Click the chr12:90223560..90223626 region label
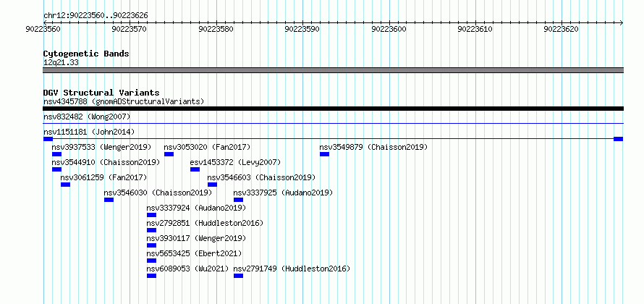Viewport: 644px width, 304px height. point(96,15)
